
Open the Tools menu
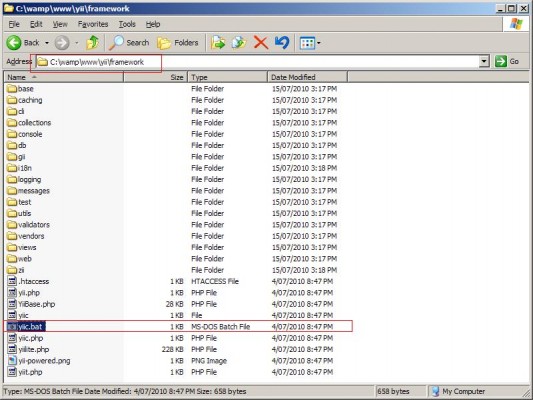coord(127,24)
